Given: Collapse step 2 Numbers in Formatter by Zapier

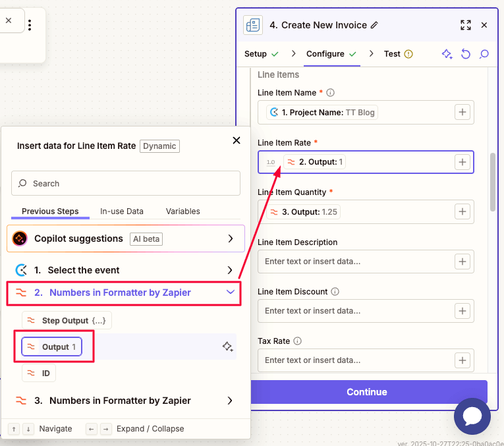Looking at the screenshot, I should pos(124,293).
